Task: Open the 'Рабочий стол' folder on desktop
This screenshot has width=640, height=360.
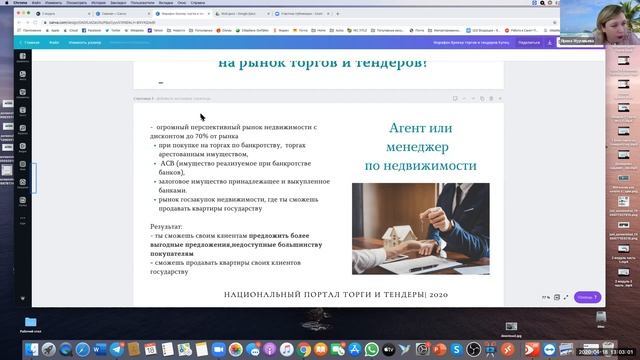Action: [31, 324]
